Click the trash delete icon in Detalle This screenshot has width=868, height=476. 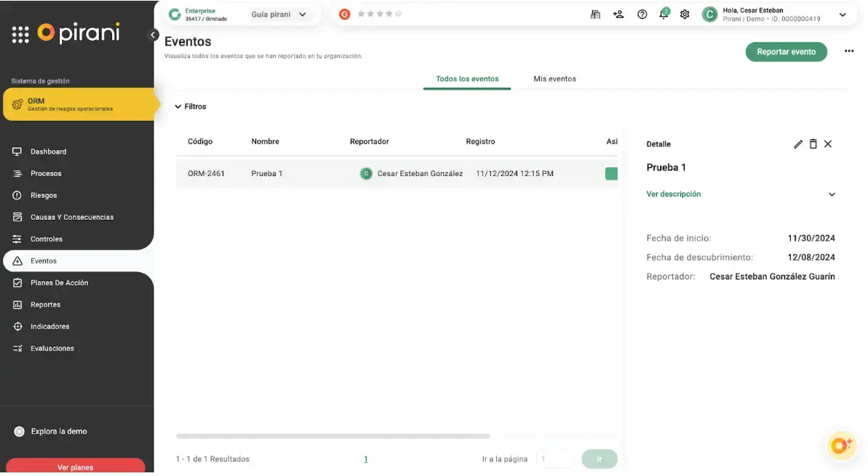(x=813, y=144)
